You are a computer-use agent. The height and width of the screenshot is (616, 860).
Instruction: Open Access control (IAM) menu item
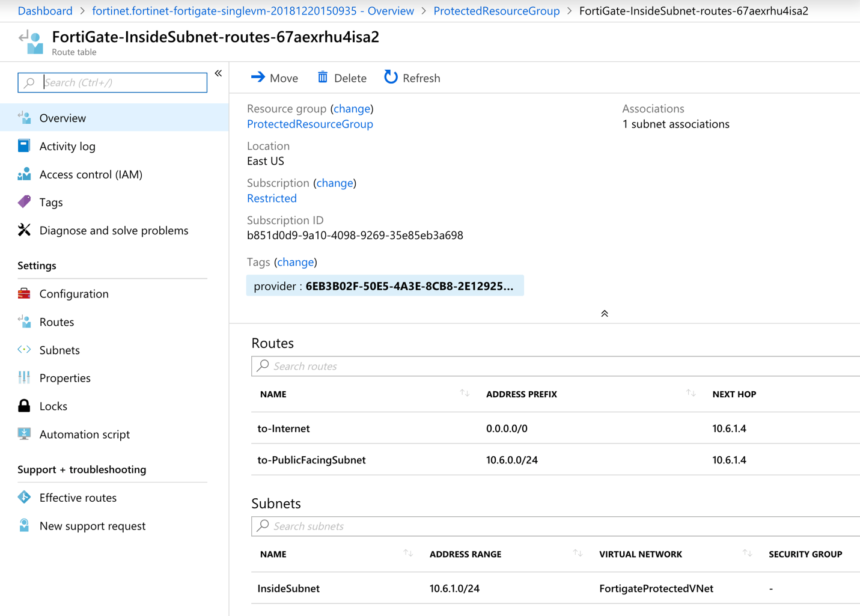pos(91,174)
